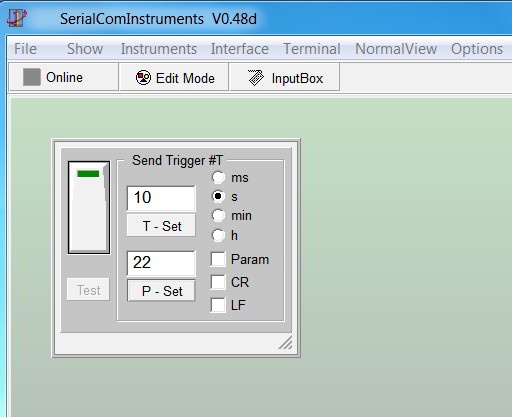Enable the LF checkbox
This screenshot has width=512, height=417.
218,305
